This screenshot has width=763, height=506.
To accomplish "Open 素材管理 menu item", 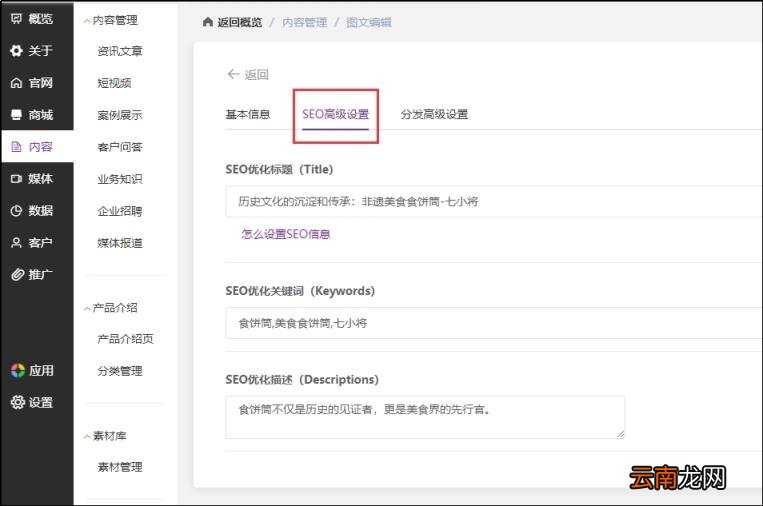I will click(120, 467).
